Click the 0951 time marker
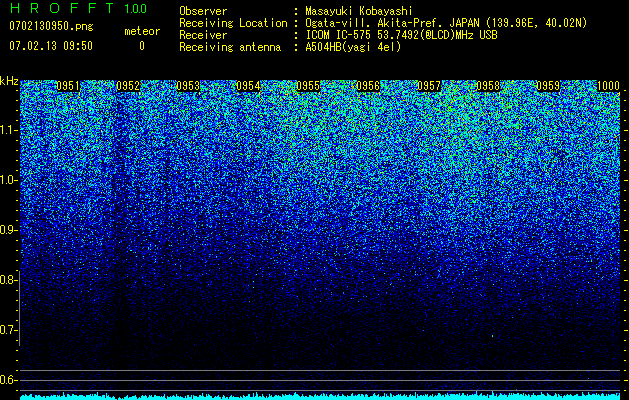 click(x=68, y=86)
